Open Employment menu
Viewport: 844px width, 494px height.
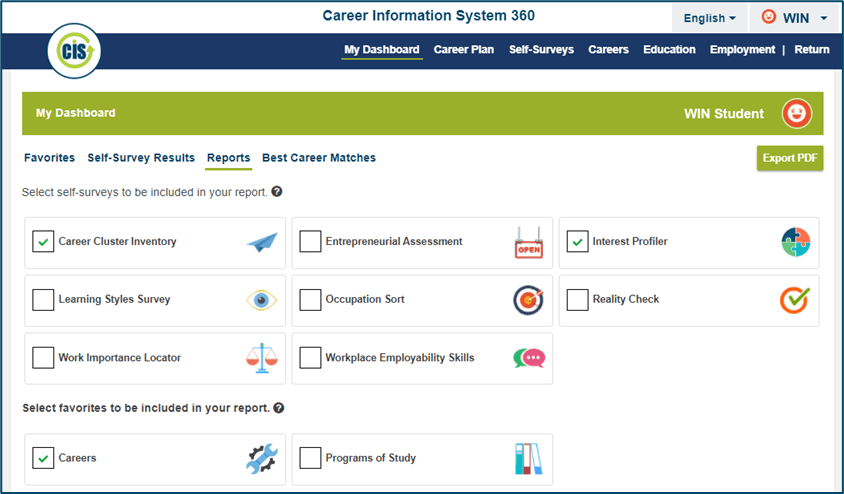tap(742, 50)
